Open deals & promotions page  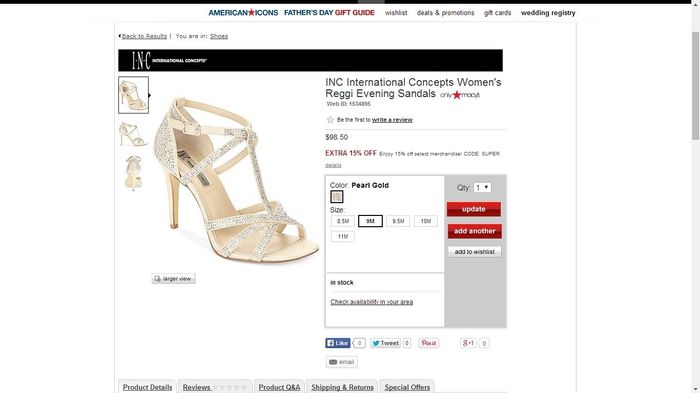[x=446, y=13]
